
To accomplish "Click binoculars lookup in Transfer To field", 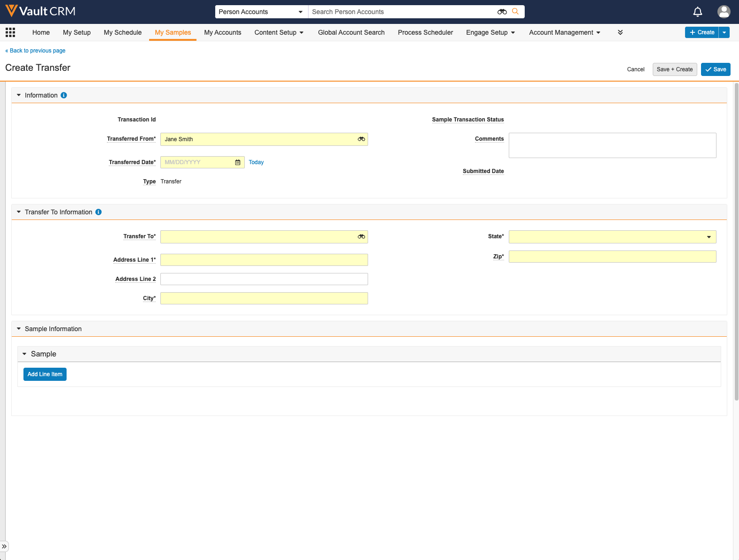I will (x=361, y=237).
